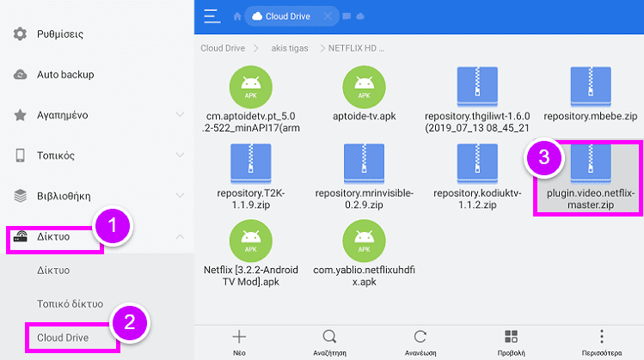Click the small cloud icon in top bar
Screen dimensions: 644x360
pyautogui.click(x=360, y=16)
